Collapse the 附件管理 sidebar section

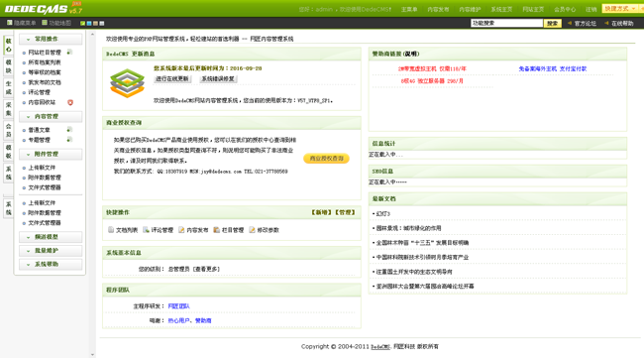51,154
